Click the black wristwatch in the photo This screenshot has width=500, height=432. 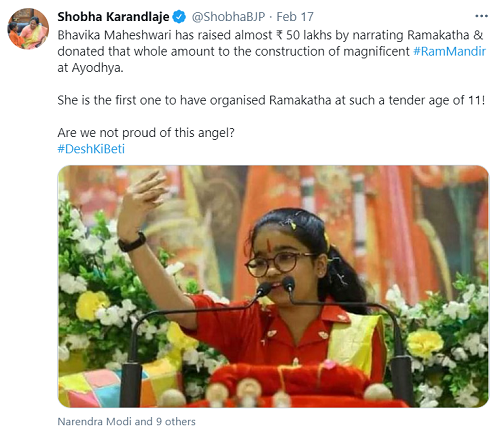coord(132,242)
